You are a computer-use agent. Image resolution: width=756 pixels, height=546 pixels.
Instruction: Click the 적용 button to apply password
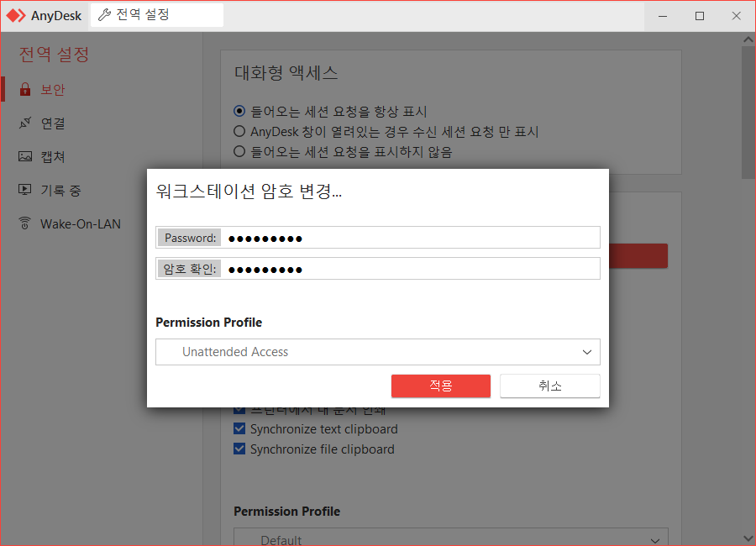click(440, 386)
